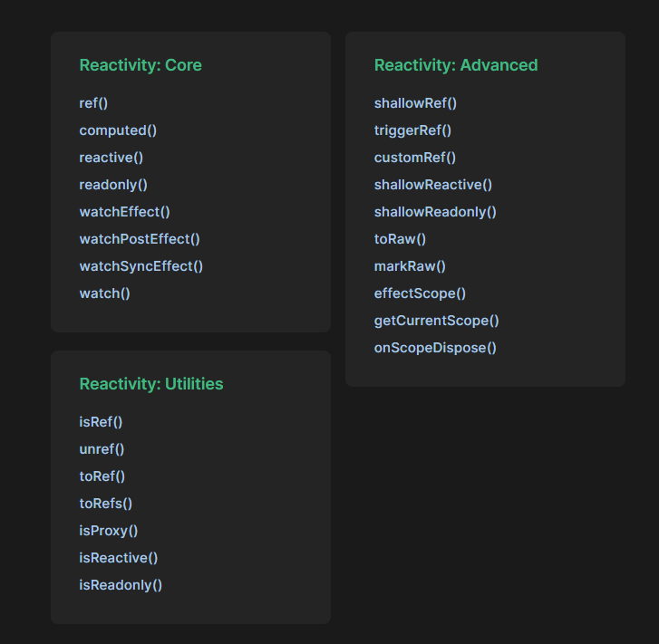Go to the reactive() documentation

(111, 158)
